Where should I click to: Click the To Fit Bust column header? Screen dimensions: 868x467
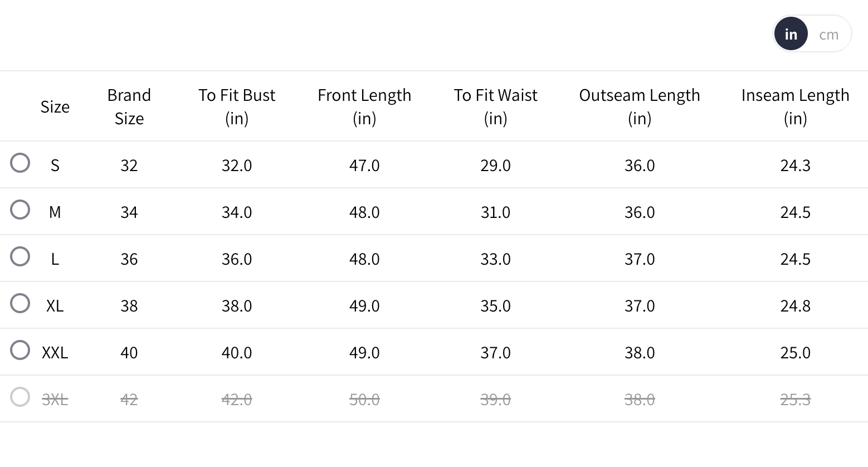pos(237,106)
